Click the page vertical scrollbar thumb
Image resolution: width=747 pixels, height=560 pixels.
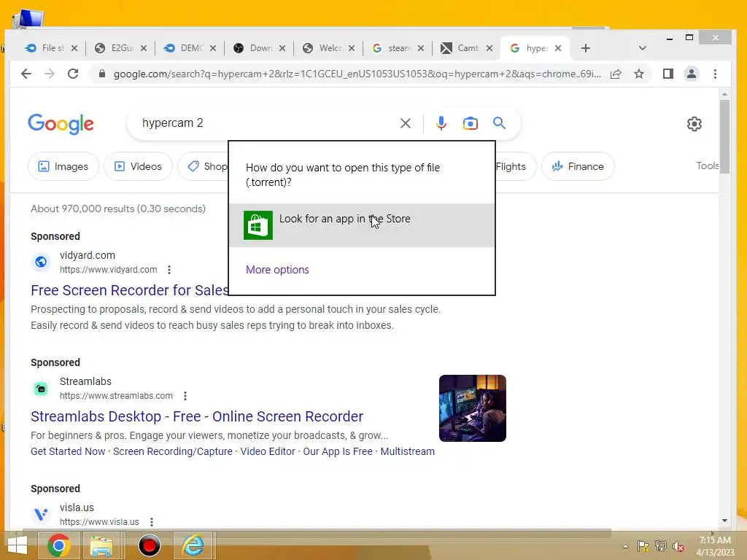coord(724,136)
